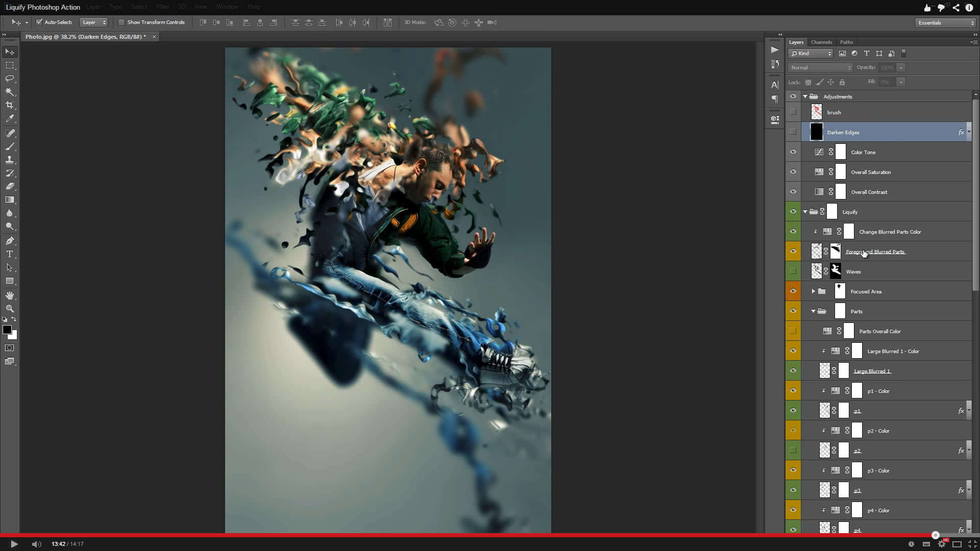Open the Filter menu
The width and height of the screenshot is (980, 551).
[x=163, y=7]
